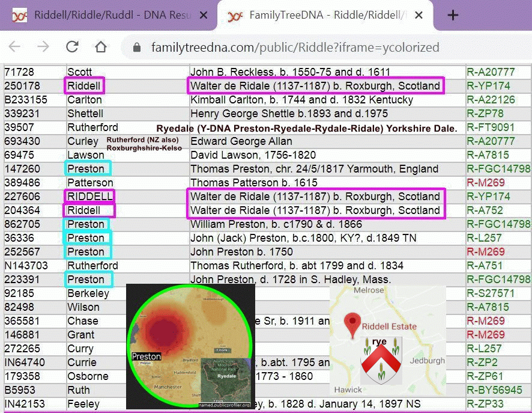Click haplogroup R-A22126 in Carlton row
This screenshot has height=413, width=532.
click(491, 100)
